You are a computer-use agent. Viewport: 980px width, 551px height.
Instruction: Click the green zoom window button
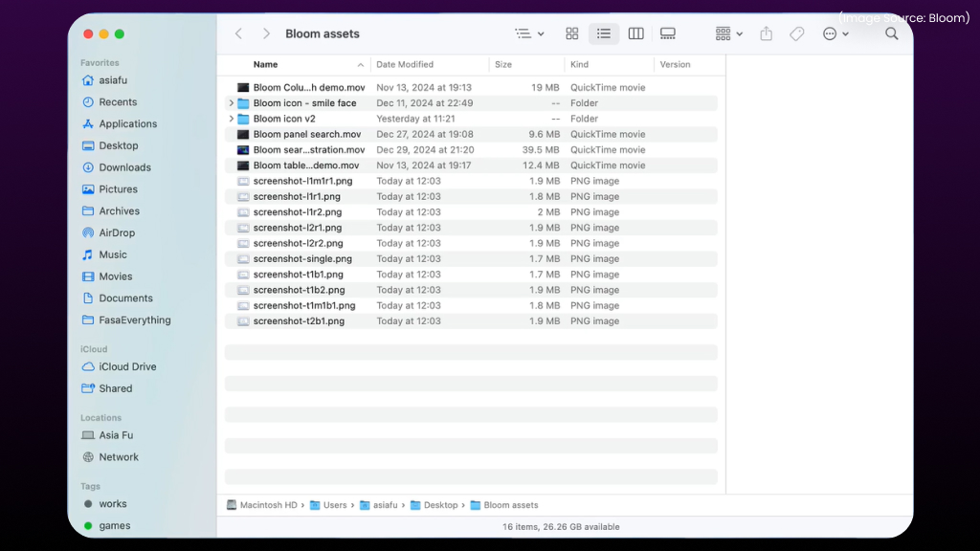(x=120, y=33)
